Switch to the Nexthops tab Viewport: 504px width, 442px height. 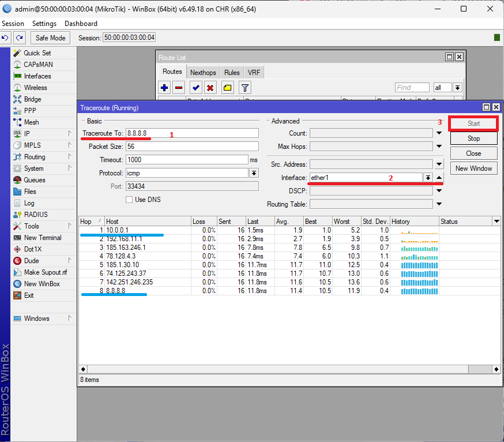click(x=203, y=73)
